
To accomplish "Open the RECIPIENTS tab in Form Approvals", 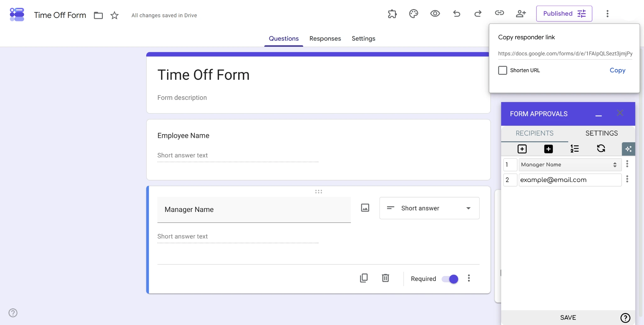I will pyautogui.click(x=535, y=133).
